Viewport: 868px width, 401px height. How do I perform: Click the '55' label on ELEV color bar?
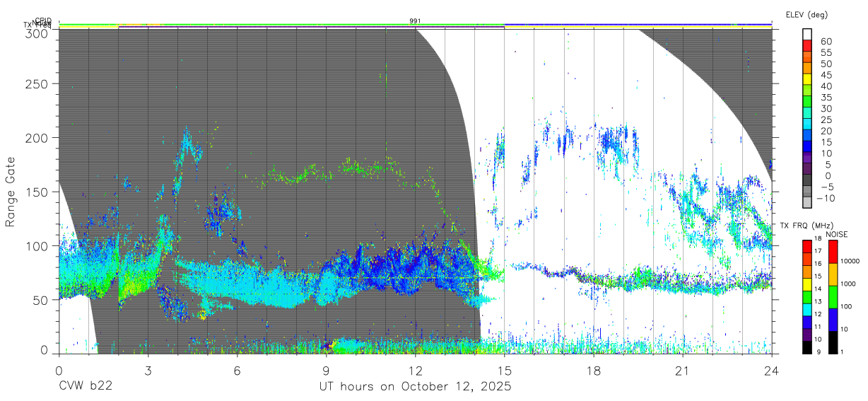point(826,53)
